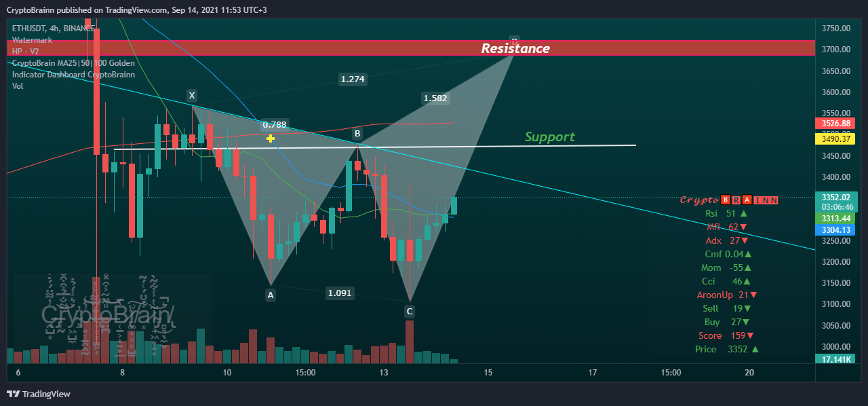Click the Sell 19 dashboard row
The image size is (868, 406).
[726, 308]
